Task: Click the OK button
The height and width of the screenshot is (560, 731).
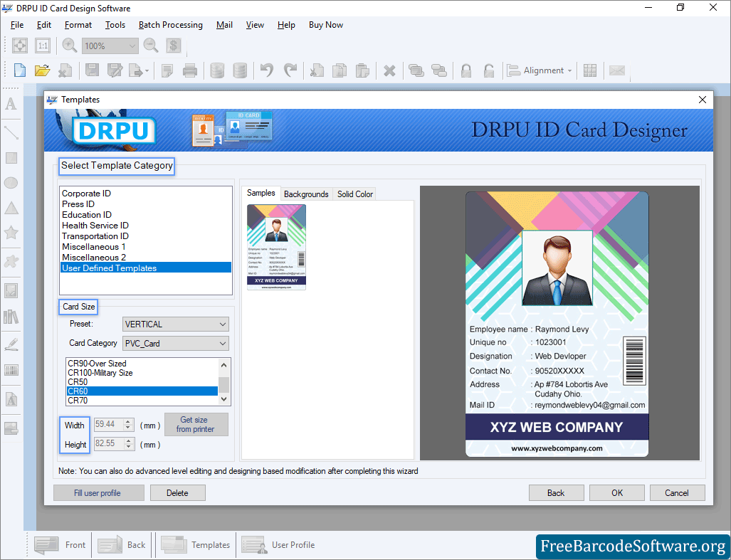Action: (617, 493)
